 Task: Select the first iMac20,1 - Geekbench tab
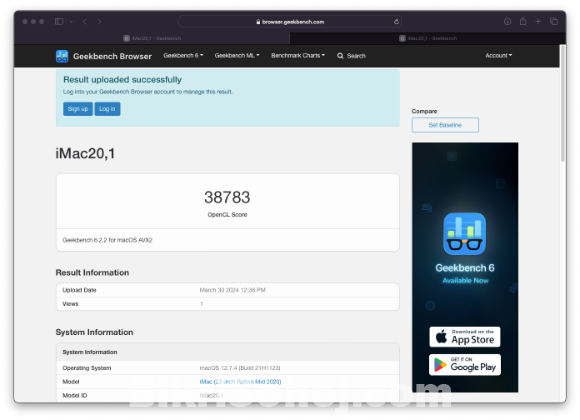click(152, 38)
